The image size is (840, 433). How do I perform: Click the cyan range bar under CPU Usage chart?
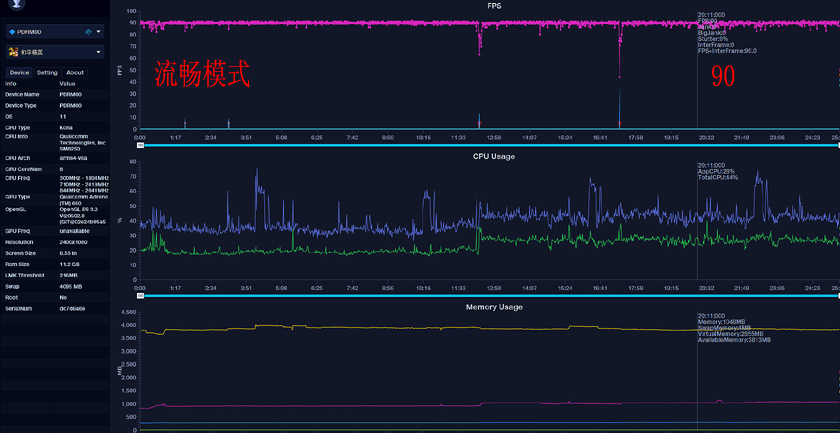point(491,296)
